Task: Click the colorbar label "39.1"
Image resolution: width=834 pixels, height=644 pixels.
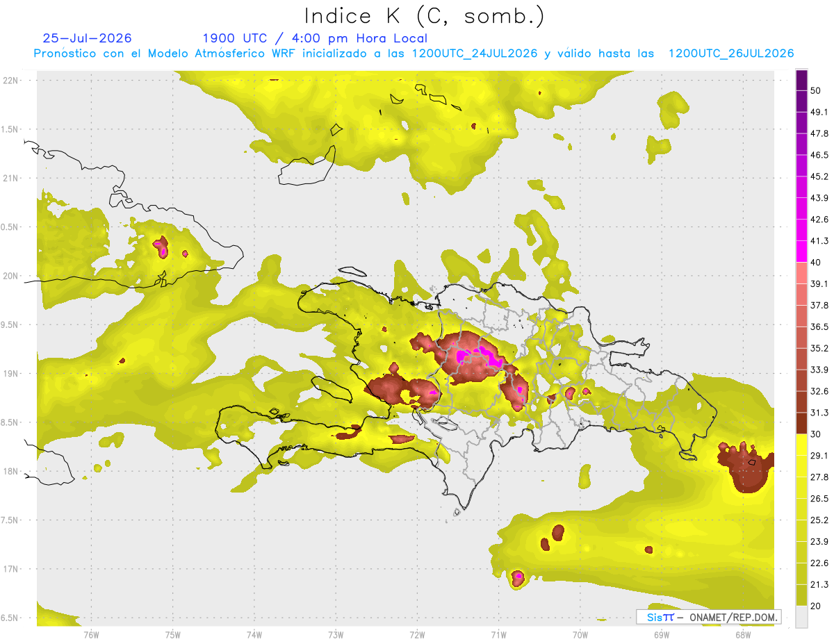Action: click(x=819, y=283)
